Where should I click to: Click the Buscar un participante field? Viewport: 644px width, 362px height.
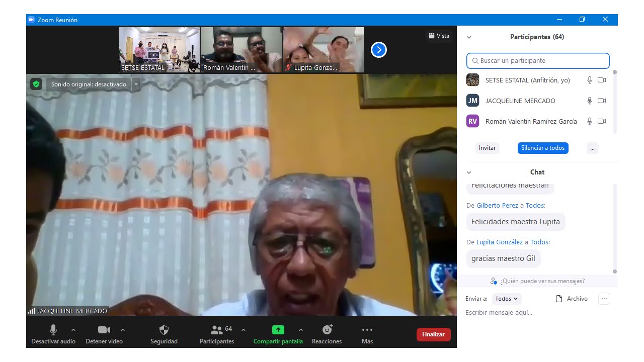538,61
